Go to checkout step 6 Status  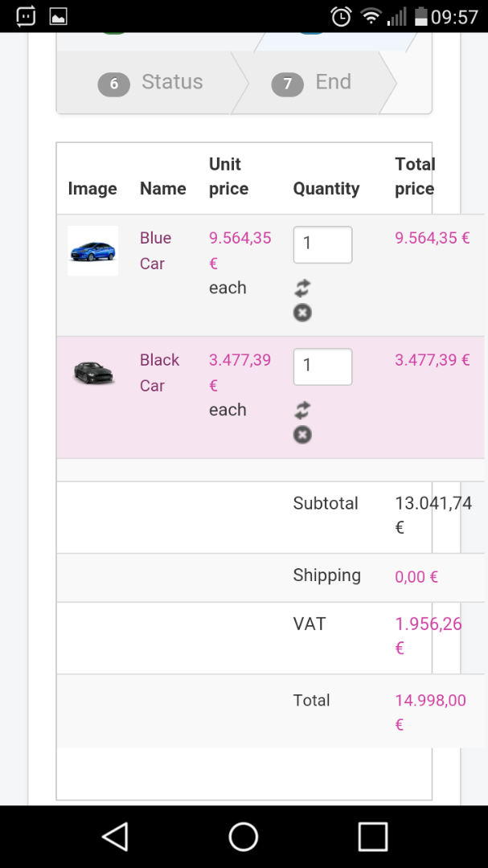[x=151, y=83]
